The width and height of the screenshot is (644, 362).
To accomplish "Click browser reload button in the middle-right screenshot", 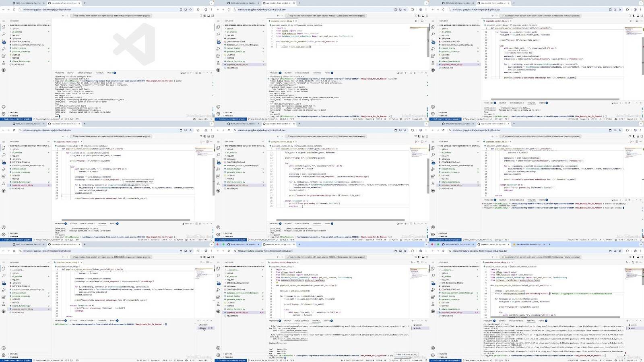I will [444, 130].
